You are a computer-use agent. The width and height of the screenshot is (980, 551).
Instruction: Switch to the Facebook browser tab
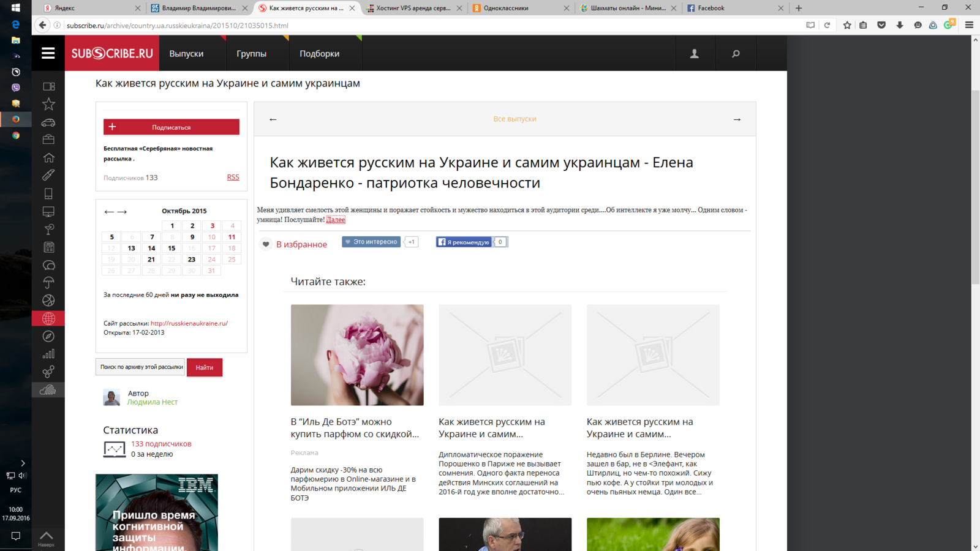pyautogui.click(x=733, y=8)
